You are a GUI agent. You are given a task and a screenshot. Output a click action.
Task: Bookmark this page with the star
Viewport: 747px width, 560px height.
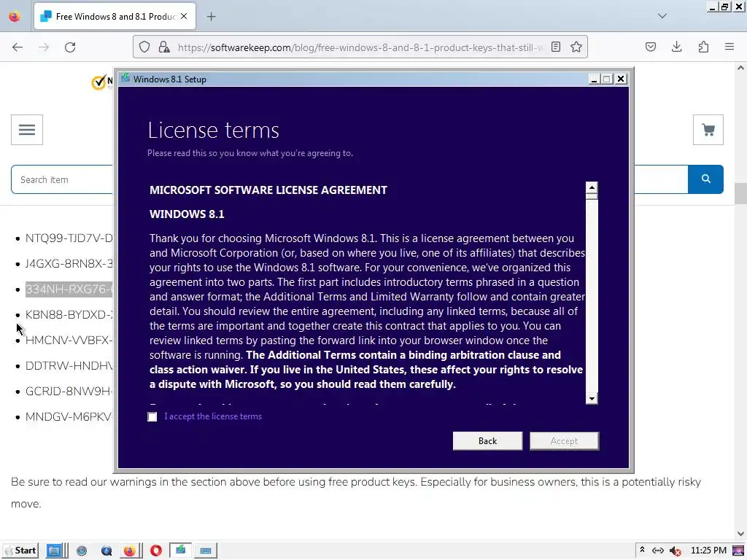576,47
